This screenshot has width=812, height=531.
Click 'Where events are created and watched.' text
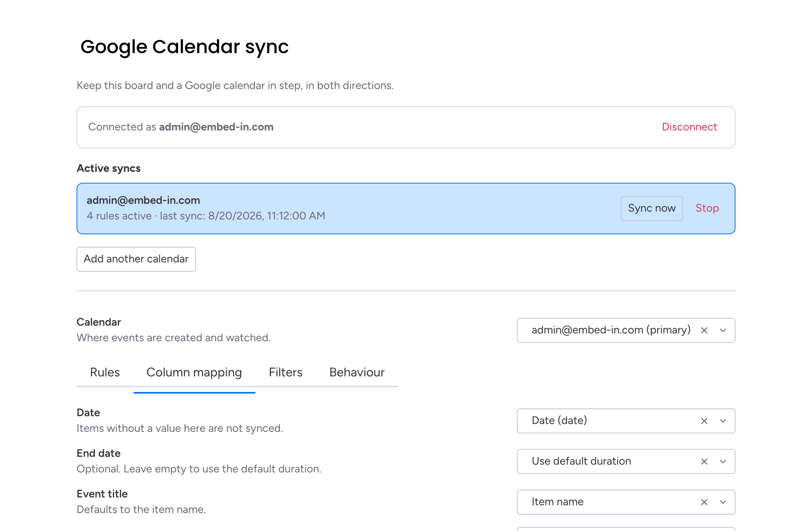[x=173, y=338]
